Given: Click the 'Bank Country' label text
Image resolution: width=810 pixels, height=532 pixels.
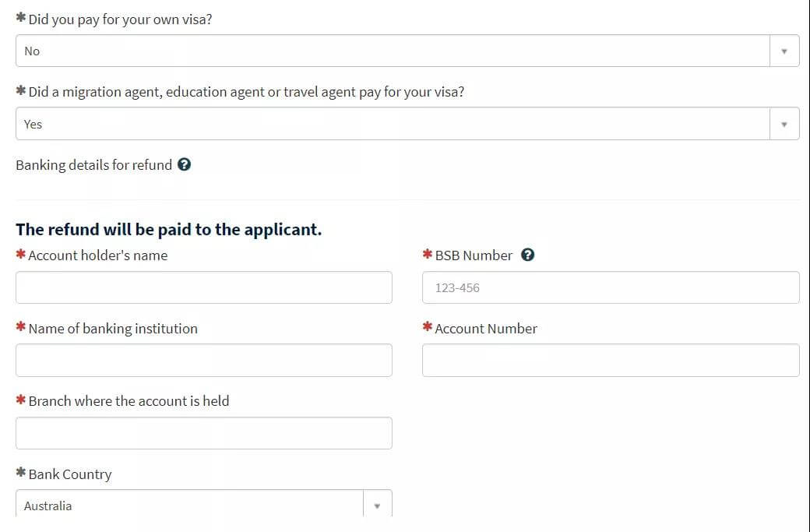Looking at the screenshot, I should [70, 474].
